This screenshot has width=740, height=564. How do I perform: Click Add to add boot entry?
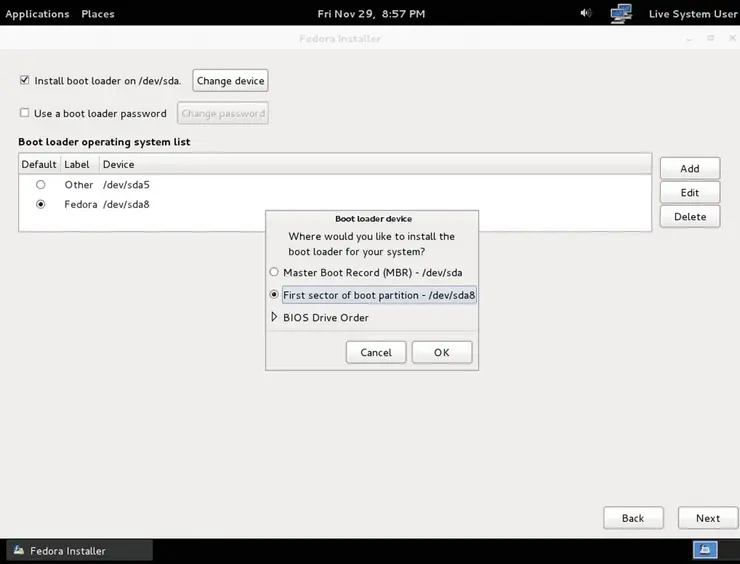pyautogui.click(x=689, y=169)
